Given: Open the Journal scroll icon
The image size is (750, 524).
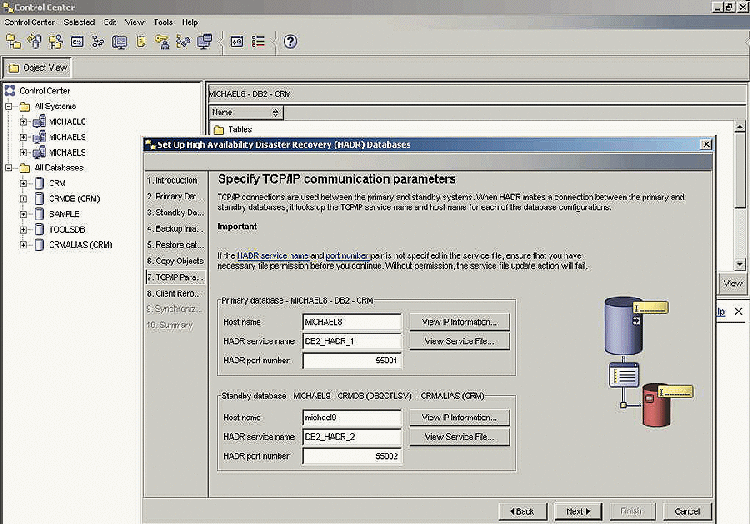Looking at the screenshot, I should pyautogui.click(x=141, y=42).
